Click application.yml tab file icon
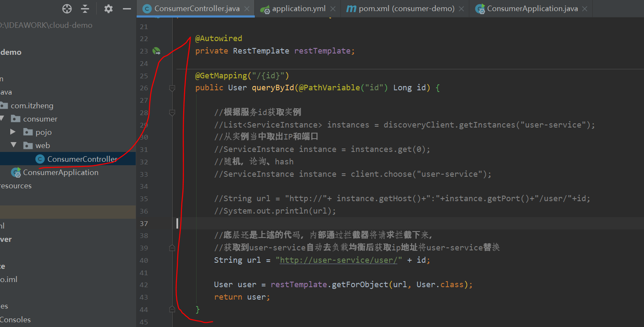 pos(265,9)
